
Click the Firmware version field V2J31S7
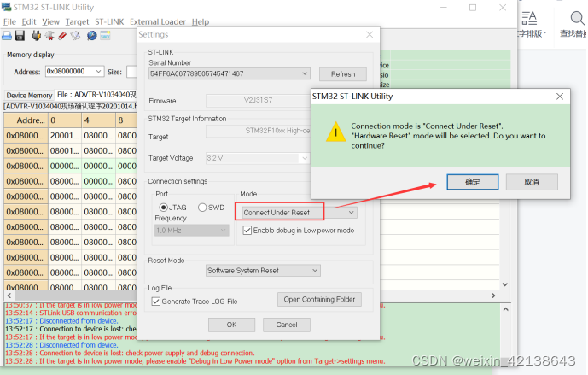(258, 100)
